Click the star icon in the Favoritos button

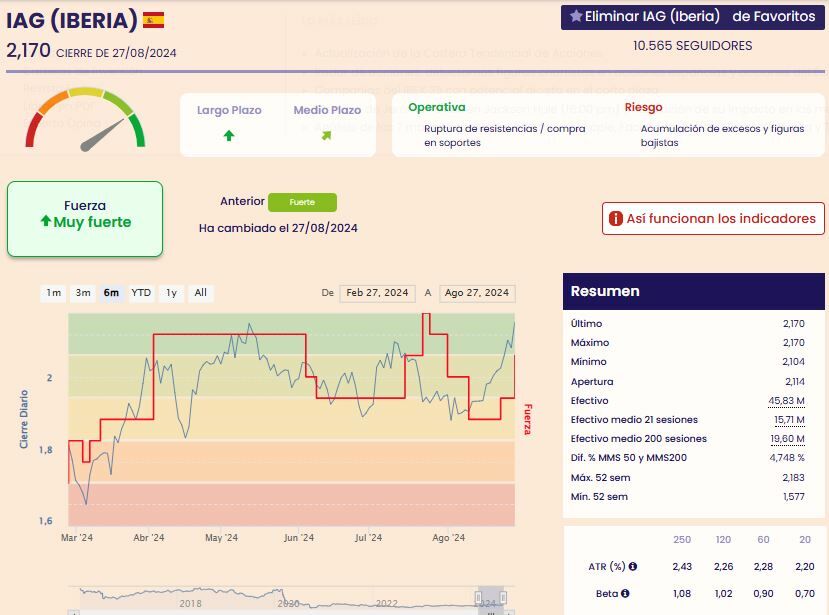coord(576,16)
